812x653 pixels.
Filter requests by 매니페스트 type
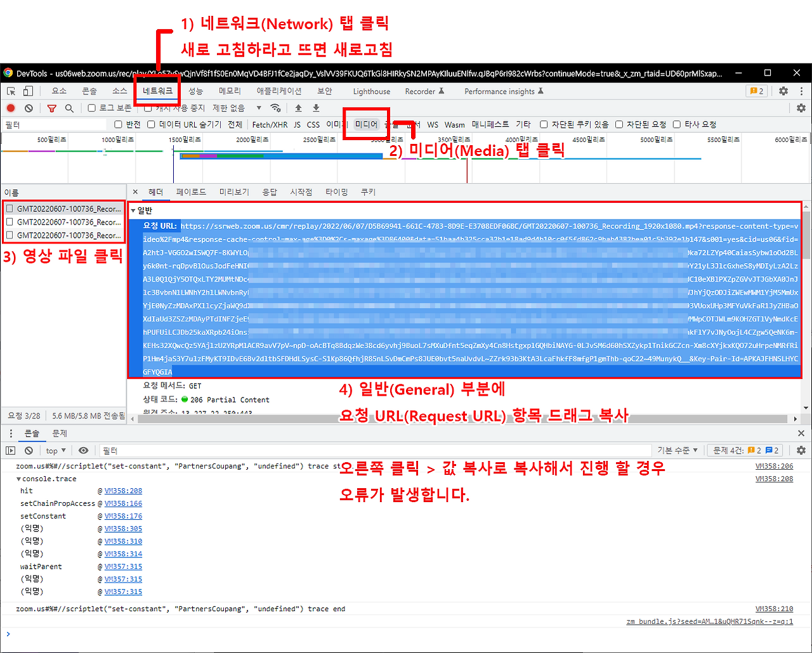pos(490,125)
